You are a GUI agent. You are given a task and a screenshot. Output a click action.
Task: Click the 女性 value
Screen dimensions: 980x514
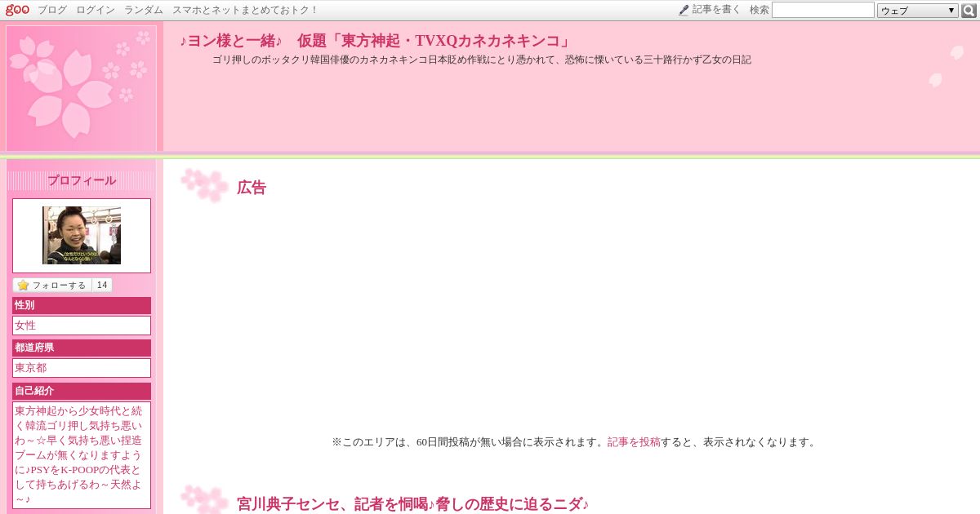click(x=82, y=326)
